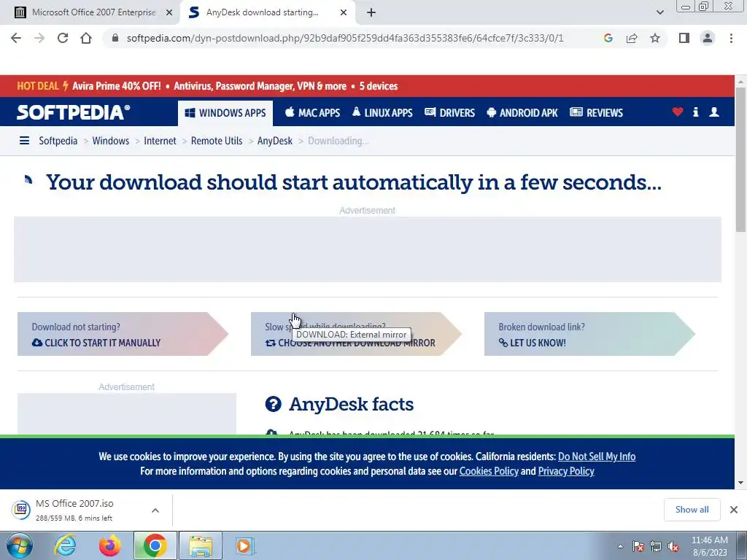Open the MAC APPS section
747x560 pixels.
click(x=312, y=113)
